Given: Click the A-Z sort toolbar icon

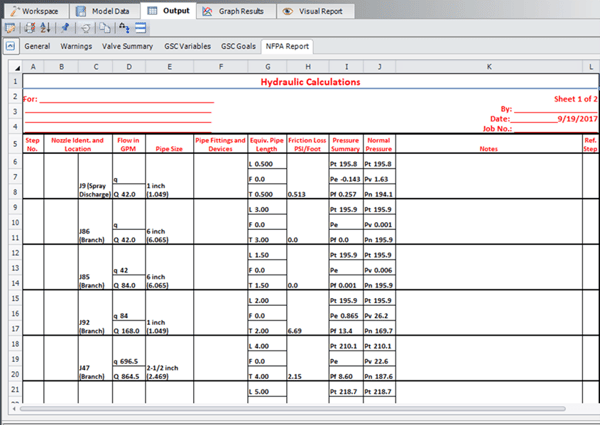Looking at the screenshot, I should click(46, 28).
